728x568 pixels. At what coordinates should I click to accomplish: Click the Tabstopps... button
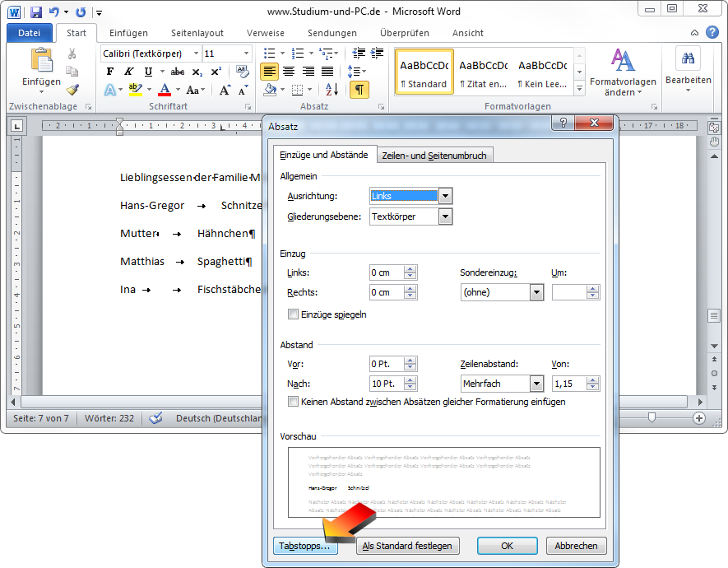click(304, 546)
